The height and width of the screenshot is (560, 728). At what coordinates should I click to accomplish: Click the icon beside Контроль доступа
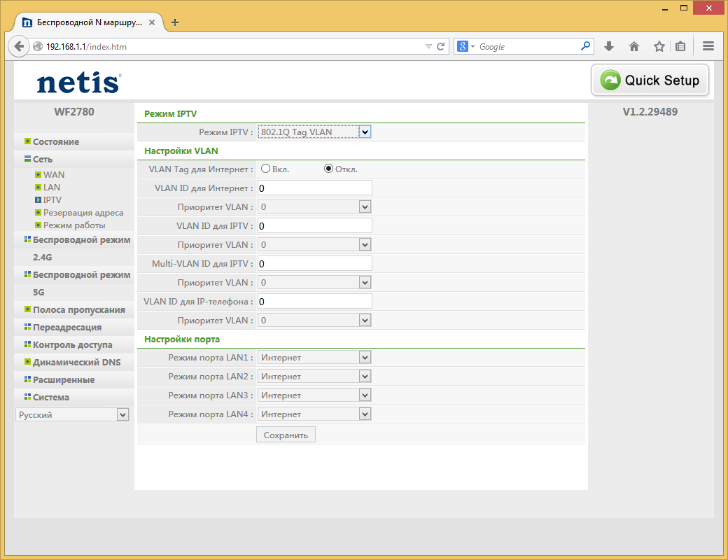(x=27, y=344)
